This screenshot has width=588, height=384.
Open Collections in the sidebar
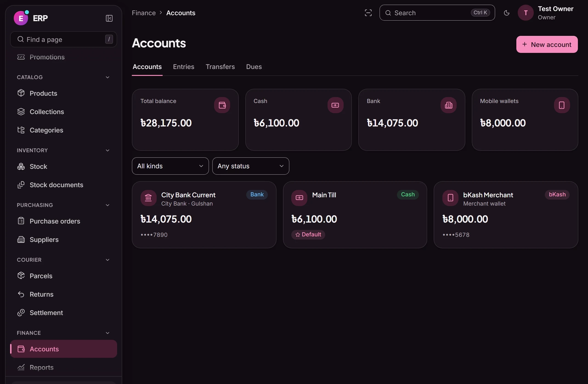coord(63,112)
